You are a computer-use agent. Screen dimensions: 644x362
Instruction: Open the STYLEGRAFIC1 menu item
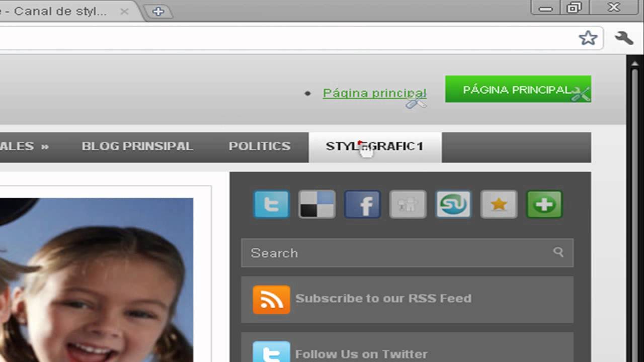coord(375,147)
